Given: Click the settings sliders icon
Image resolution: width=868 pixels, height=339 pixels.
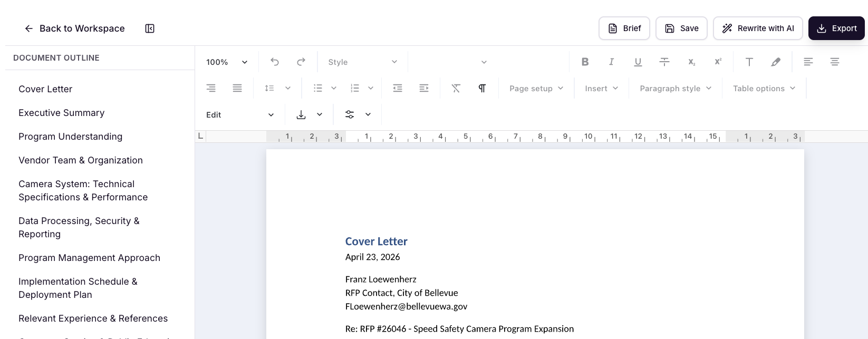Looking at the screenshot, I should click(350, 114).
